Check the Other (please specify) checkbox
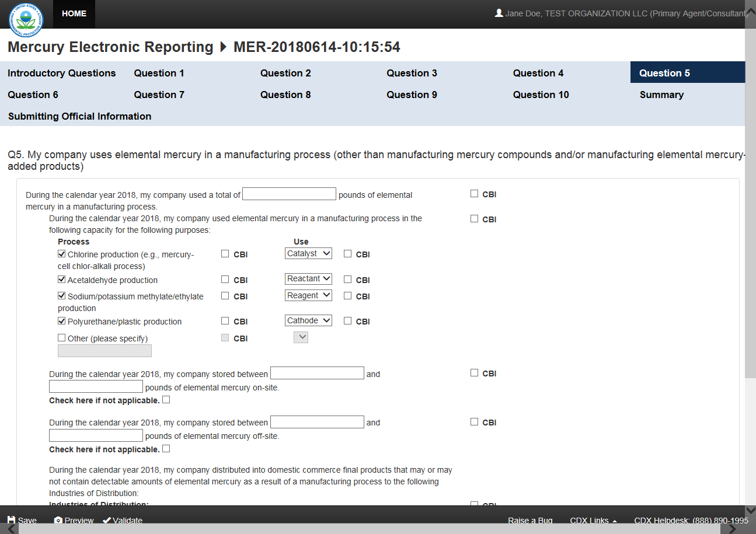 62,338
